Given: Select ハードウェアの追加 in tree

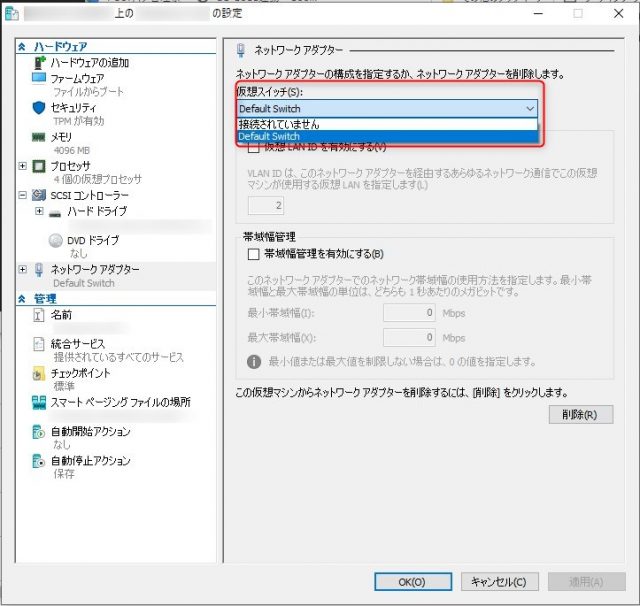Looking at the screenshot, I should (x=90, y=62).
